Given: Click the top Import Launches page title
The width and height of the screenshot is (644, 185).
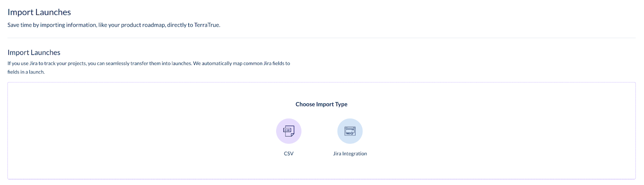Looking at the screenshot, I should [x=39, y=12].
